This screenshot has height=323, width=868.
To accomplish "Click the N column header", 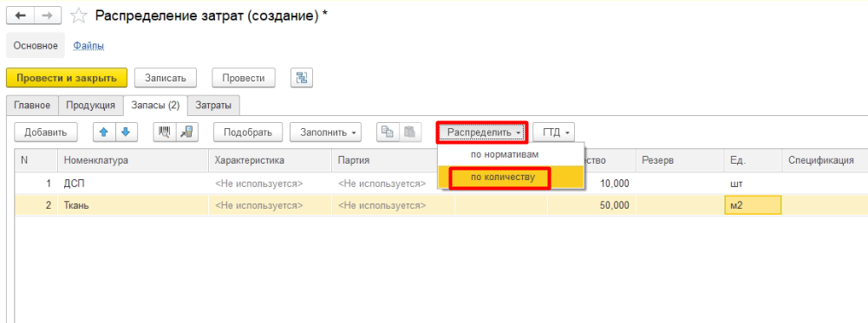I will (36, 160).
